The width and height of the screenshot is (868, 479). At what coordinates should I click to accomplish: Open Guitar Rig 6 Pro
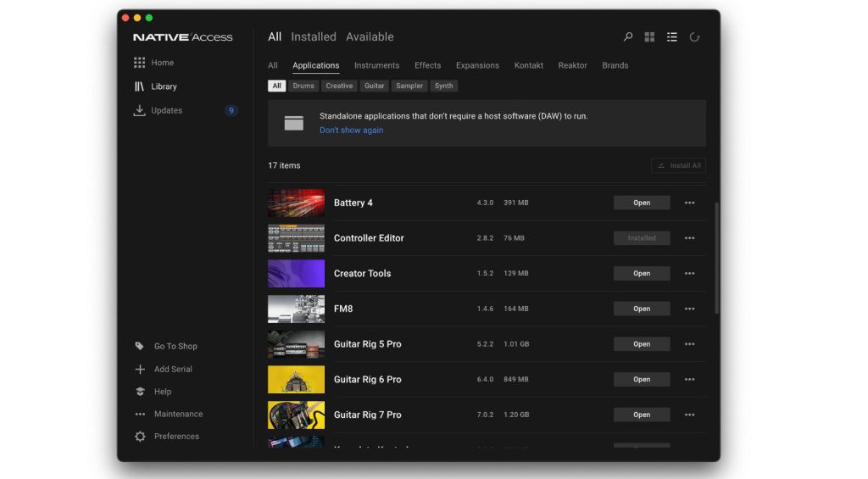click(642, 379)
